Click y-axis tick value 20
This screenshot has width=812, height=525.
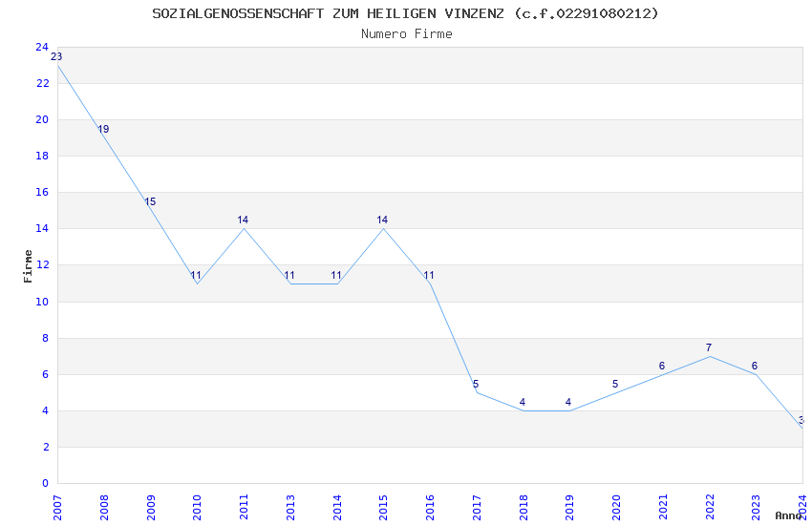pyautogui.click(x=42, y=119)
